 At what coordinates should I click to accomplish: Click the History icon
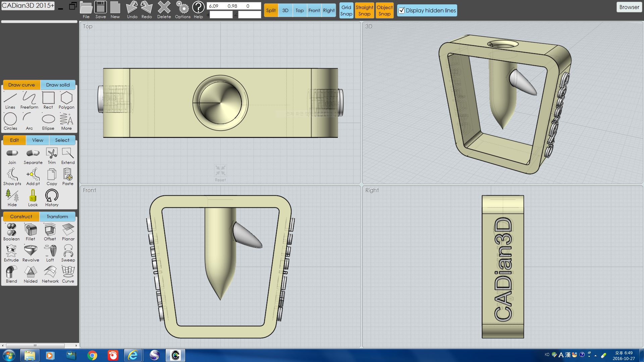tap(52, 198)
